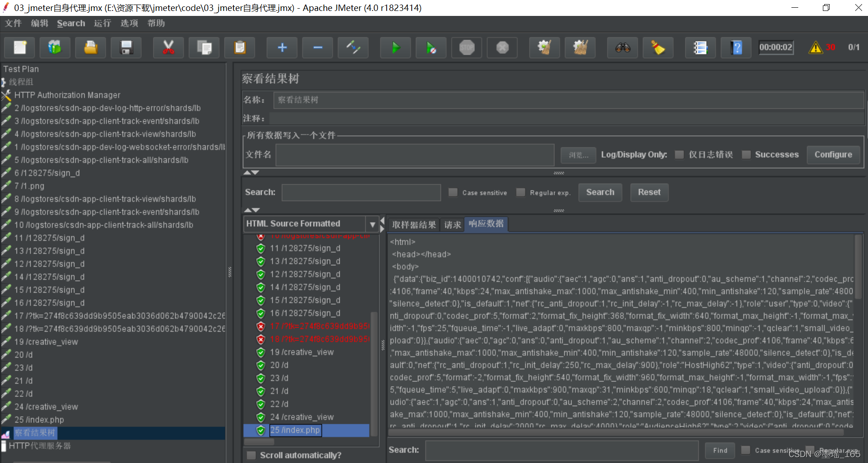Paste element using clipboard toolbar icon

(x=240, y=47)
